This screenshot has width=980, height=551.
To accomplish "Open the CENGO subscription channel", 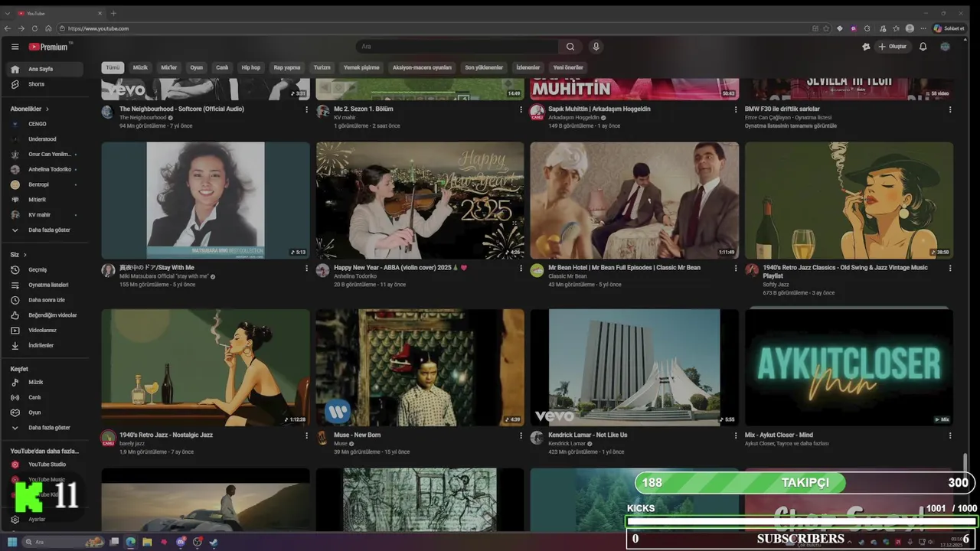I will (46, 124).
